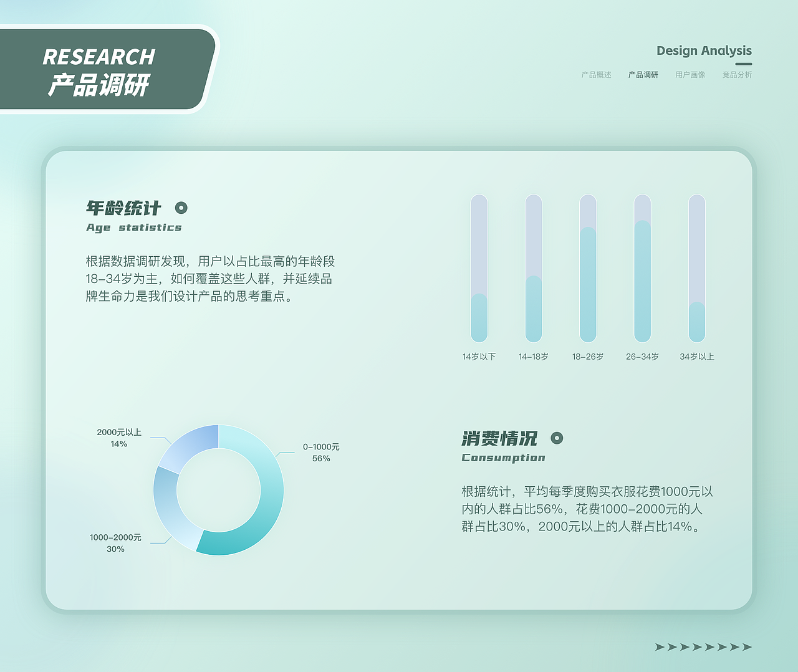Select the 产品调研 nav tab

coord(643,75)
